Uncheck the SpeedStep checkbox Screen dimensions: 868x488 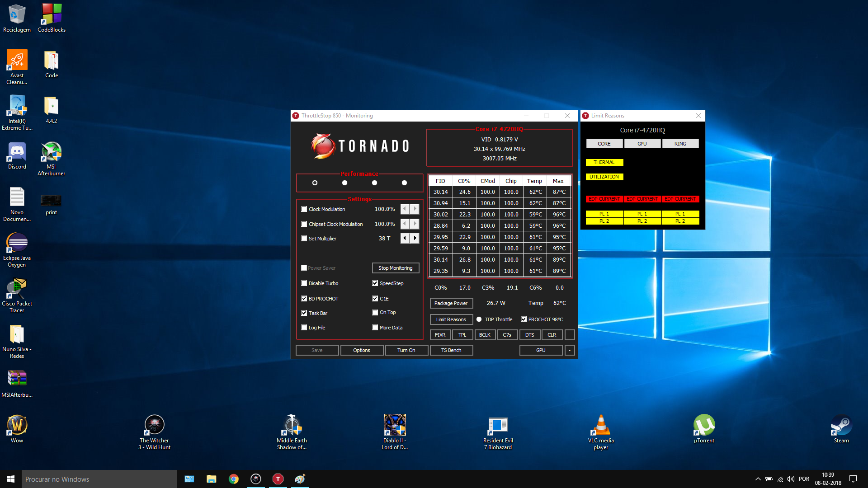375,283
